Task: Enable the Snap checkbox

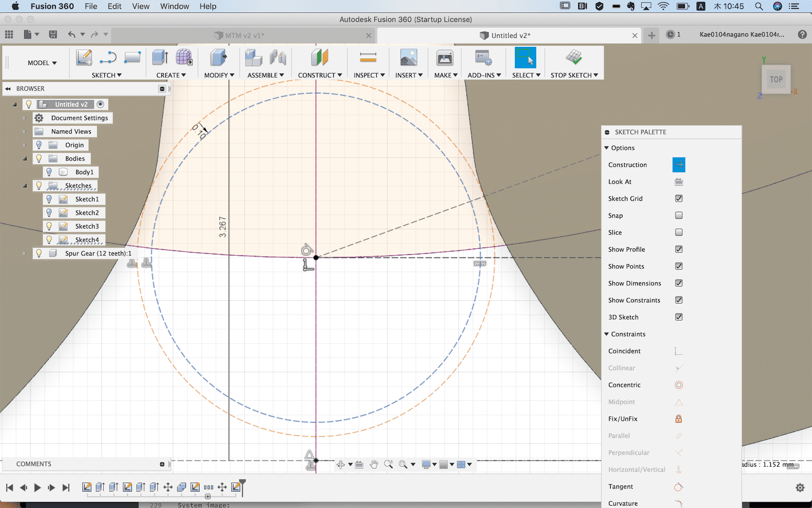Action: (678, 216)
